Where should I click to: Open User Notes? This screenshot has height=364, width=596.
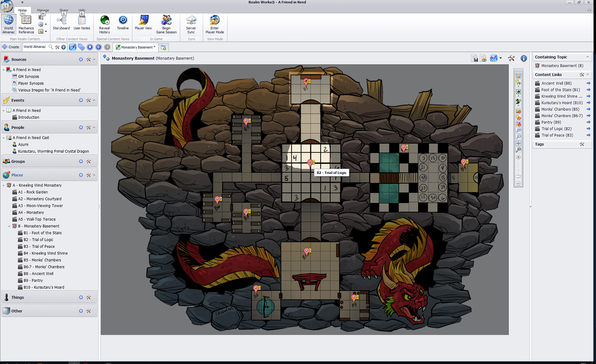tap(82, 23)
